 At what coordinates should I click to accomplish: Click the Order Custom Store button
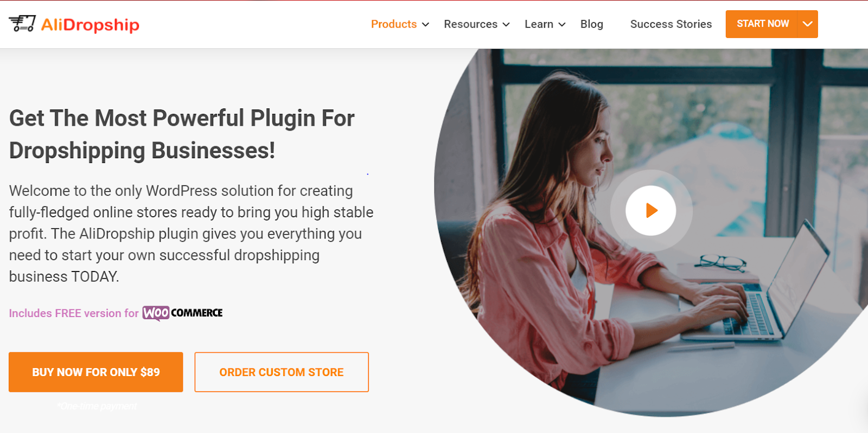point(282,372)
